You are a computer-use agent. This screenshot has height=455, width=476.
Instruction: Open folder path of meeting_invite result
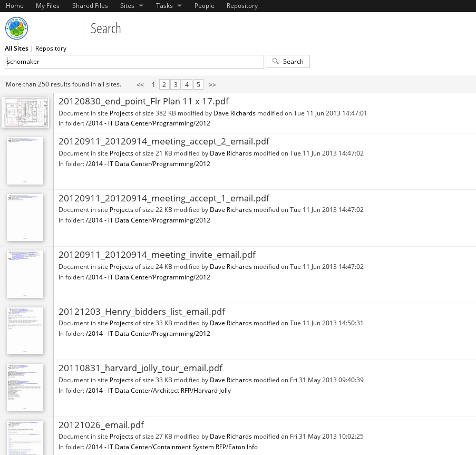point(148,277)
